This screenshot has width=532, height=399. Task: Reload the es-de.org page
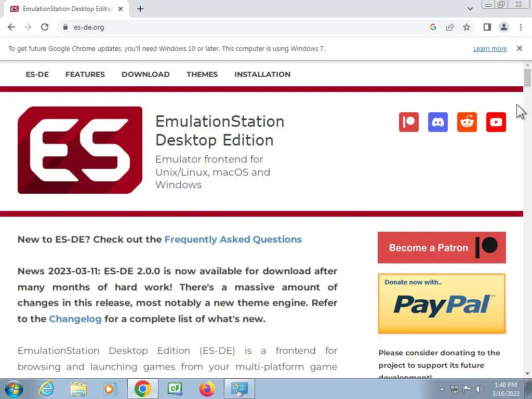click(x=45, y=27)
